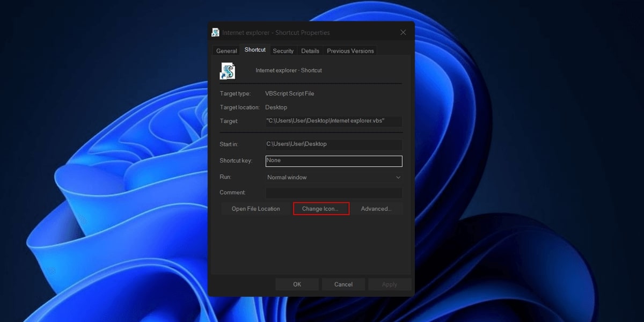This screenshot has height=322, width=644.
Task: Click the Change Icon button
Action: coord(321,208)
